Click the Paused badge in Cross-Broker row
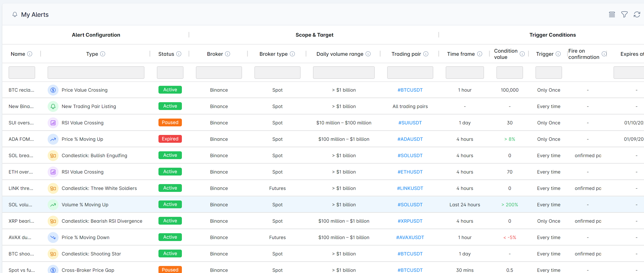 170,270
